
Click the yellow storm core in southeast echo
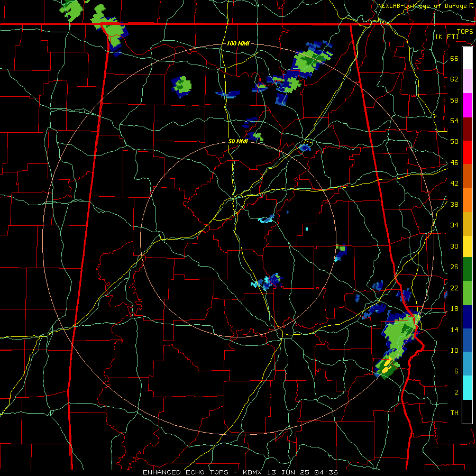click(x=387, y=367)
